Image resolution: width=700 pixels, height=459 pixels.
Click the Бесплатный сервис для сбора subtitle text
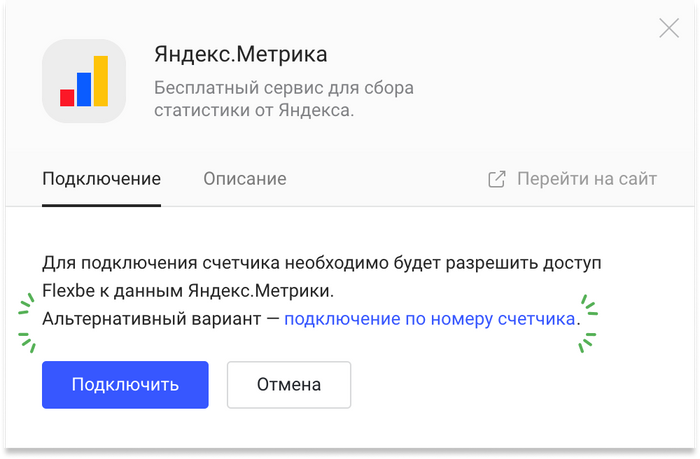click(283, 88)
